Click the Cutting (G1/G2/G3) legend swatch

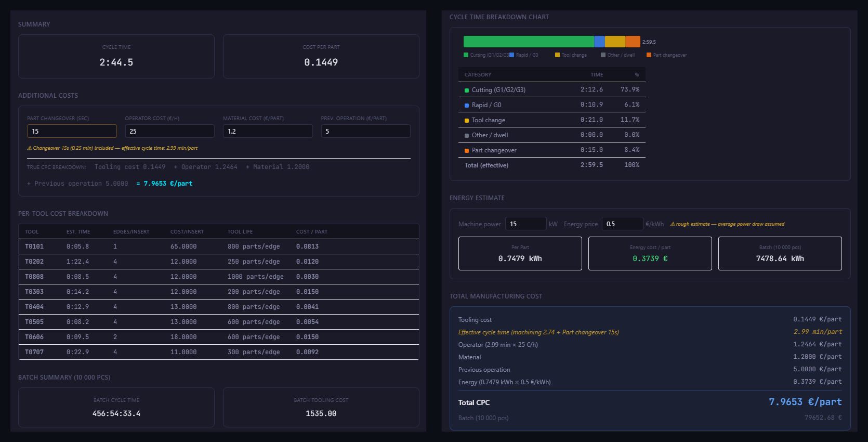click(466, 55)
